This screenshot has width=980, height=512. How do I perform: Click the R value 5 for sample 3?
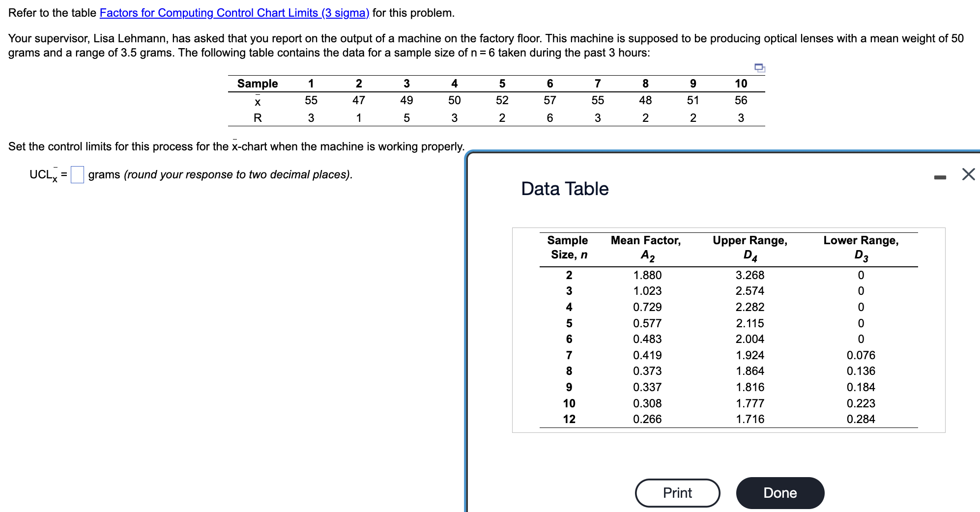[406, 118]
